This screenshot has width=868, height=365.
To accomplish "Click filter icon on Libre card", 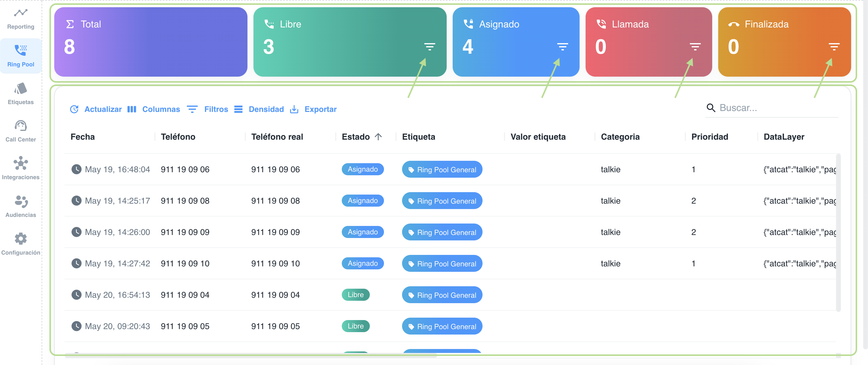I will tap(429, 46).
